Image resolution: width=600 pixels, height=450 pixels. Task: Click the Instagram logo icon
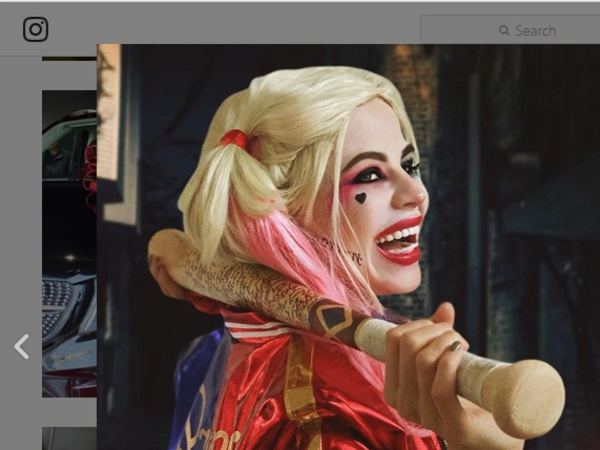click(36, 29)
